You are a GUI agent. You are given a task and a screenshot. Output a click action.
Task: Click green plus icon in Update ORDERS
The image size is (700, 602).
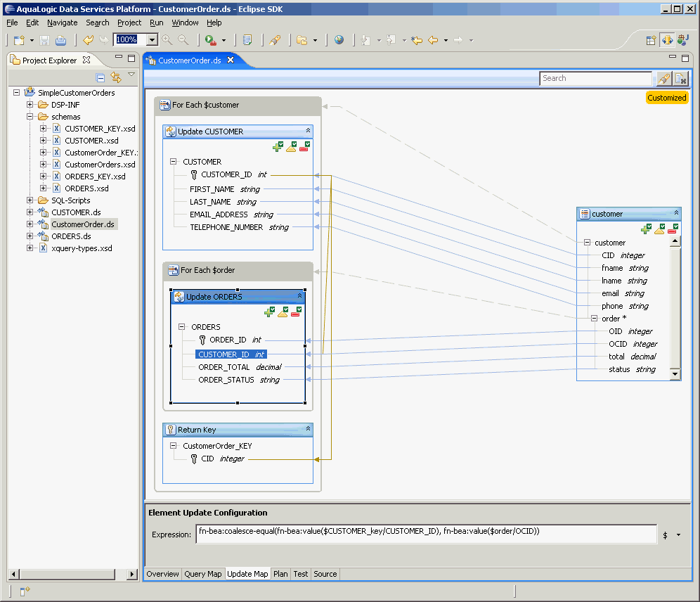click(x=269, y=312)
